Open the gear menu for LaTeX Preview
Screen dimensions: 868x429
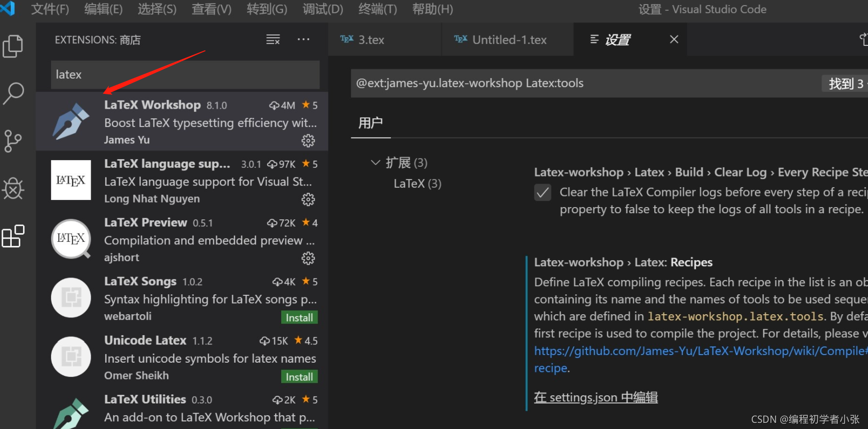coord(308,258)
